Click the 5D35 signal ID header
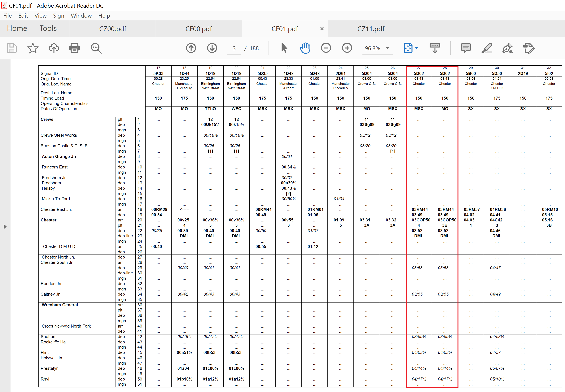Viewport: 565px width, 392px height. [x=263, y=73]
